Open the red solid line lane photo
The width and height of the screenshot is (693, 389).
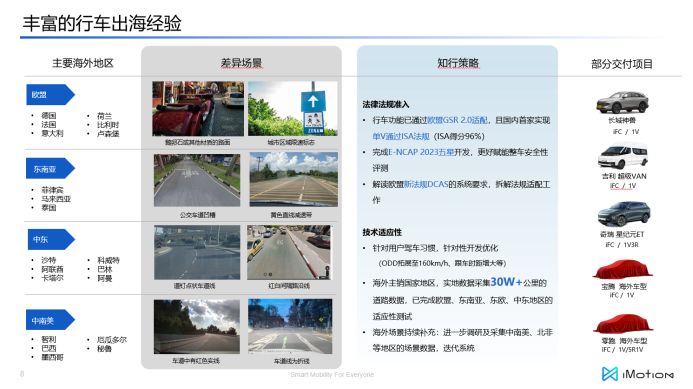(x=197, y=327)
